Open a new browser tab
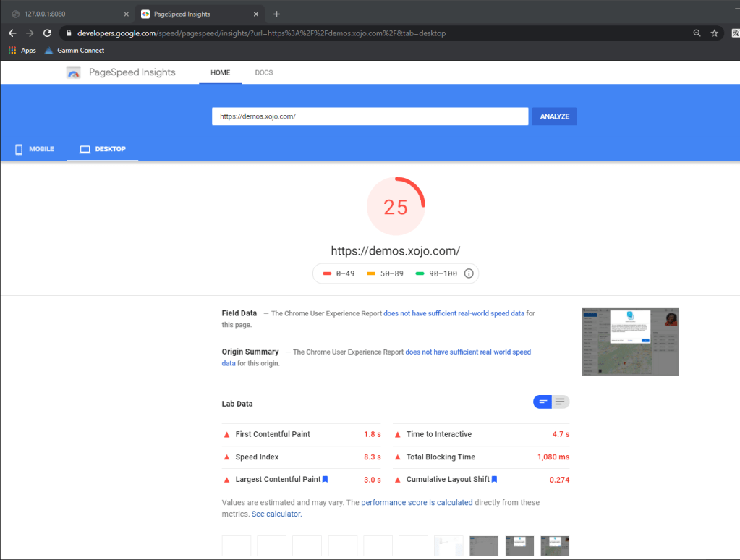740x560 pixels. (276, 14)
